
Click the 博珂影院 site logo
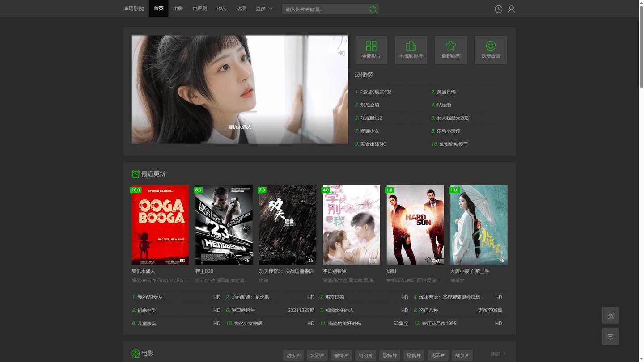point(134,8)
